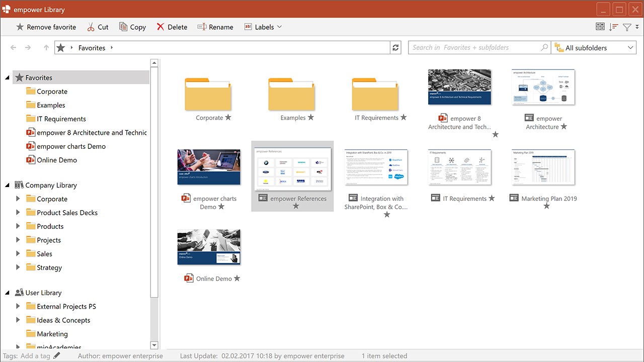Toggle favorite star on empower Architecture
The height and width of the screenshot is (362, 644).
pyautogui.click(x=564, y=127)
